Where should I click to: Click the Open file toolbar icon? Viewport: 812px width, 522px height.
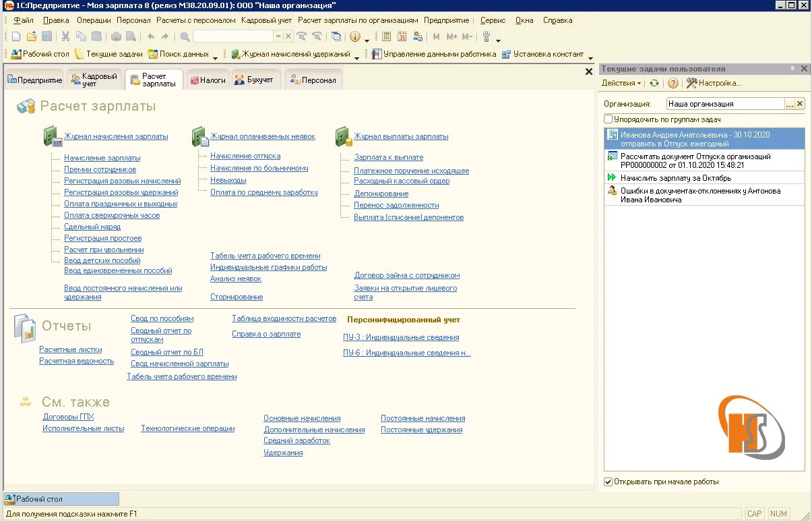pyautogui.click(x=32, y=36)
